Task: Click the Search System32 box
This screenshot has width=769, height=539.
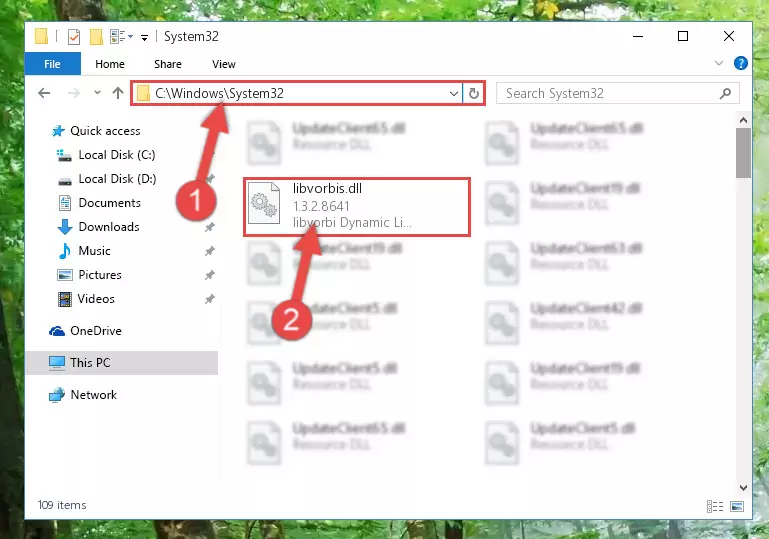Action: click(618, 93)
